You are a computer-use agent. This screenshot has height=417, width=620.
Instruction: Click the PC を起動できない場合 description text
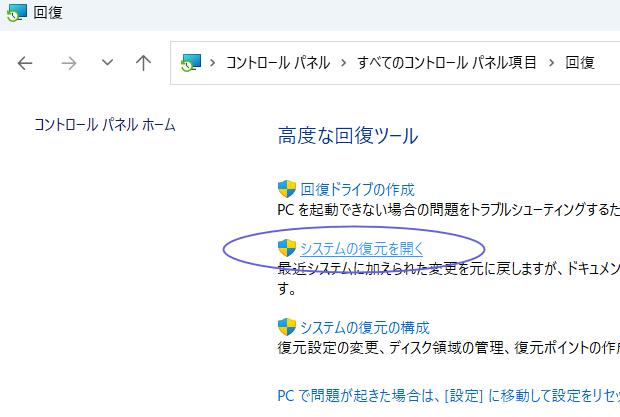448,210
